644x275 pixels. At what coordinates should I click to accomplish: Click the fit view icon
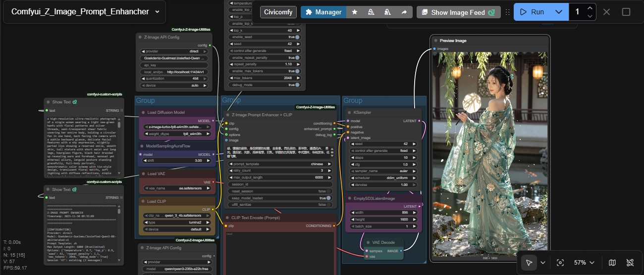click(560, 263)
